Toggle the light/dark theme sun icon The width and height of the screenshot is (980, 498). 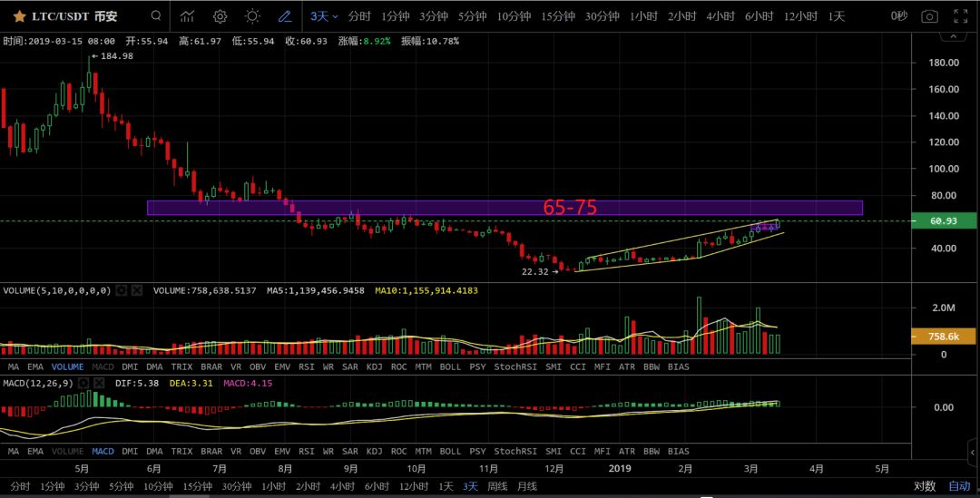(252, 16)
